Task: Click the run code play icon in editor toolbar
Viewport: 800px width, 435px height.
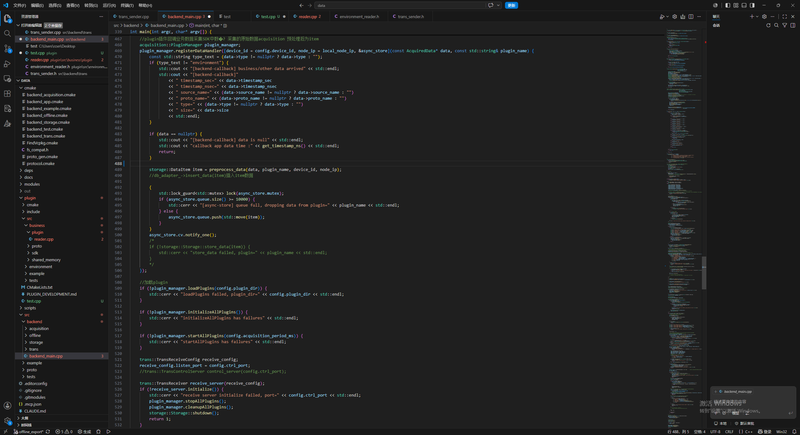Action: (x=662, y=16)
